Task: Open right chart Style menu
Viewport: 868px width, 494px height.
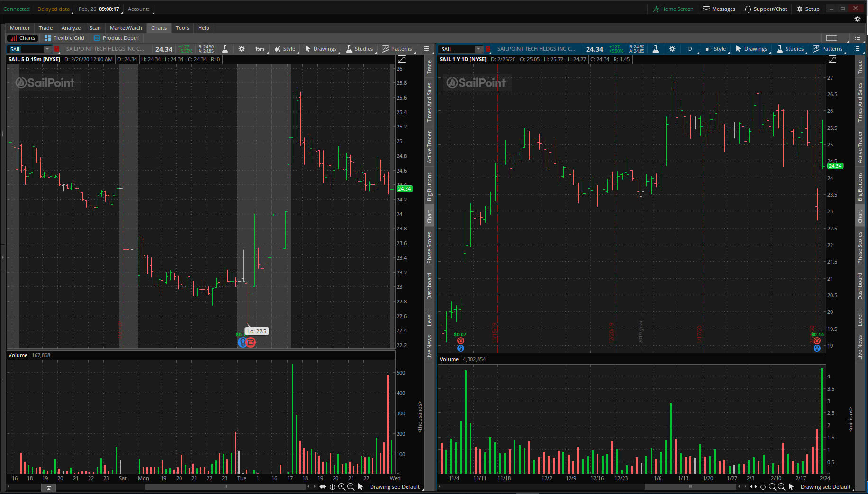Action: click(716, 49)
